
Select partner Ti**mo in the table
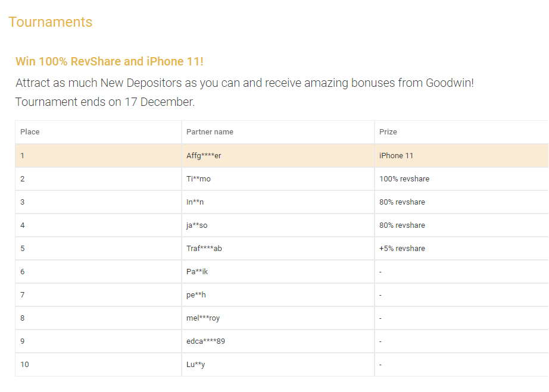pyautogui.click(x=198, y=179)
